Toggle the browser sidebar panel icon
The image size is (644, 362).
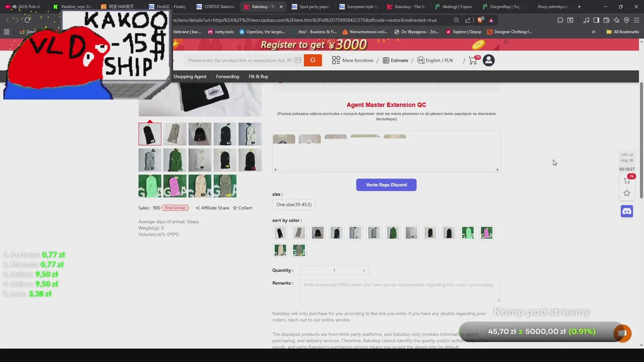[596, 20]
